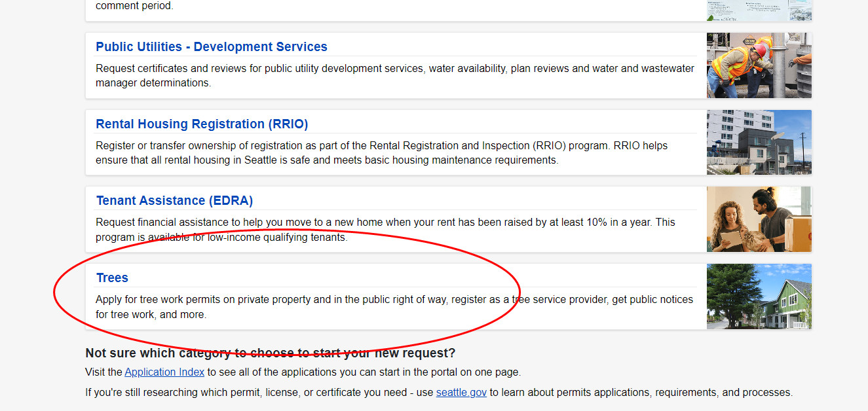Image resolution: width=868 pixels, height=411 pixels.
Task: Open the Application Index link
Action: tap(164, 372)
